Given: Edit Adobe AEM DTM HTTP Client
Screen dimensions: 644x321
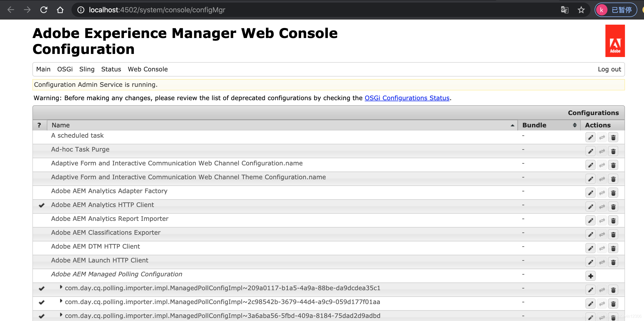Looking at the screenshot, I should click(x=591, y=248).
